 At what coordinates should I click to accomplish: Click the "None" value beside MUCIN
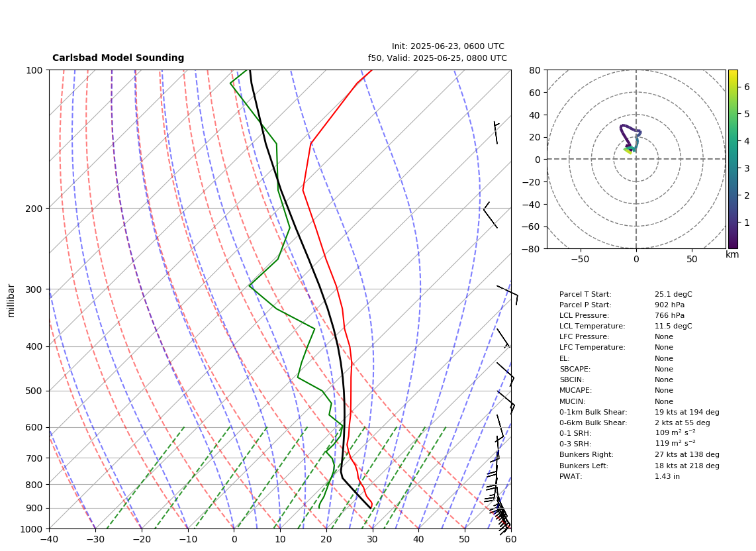[x=664, y=401]
